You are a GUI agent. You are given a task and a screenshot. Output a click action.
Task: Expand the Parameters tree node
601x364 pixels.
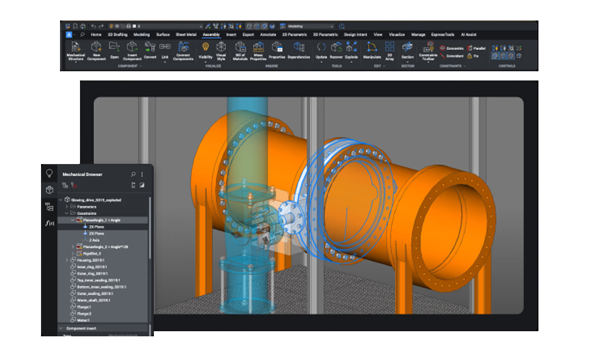(67, 207)
